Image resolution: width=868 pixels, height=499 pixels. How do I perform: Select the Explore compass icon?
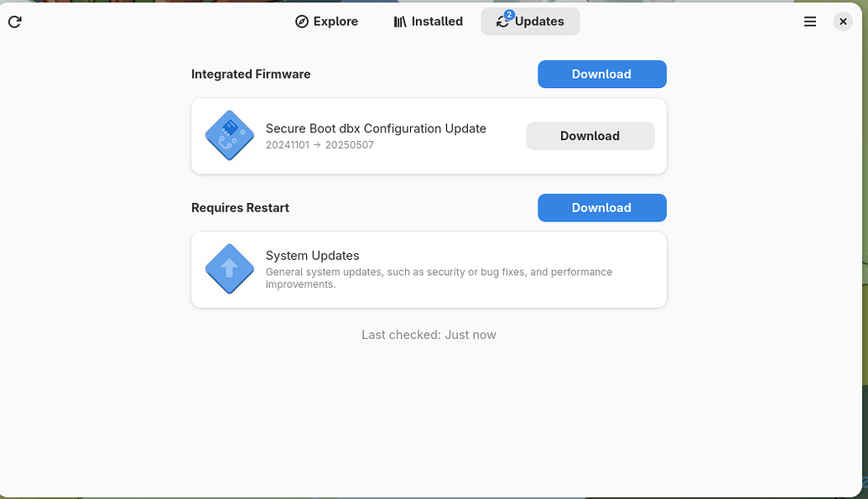coord(302,22)
